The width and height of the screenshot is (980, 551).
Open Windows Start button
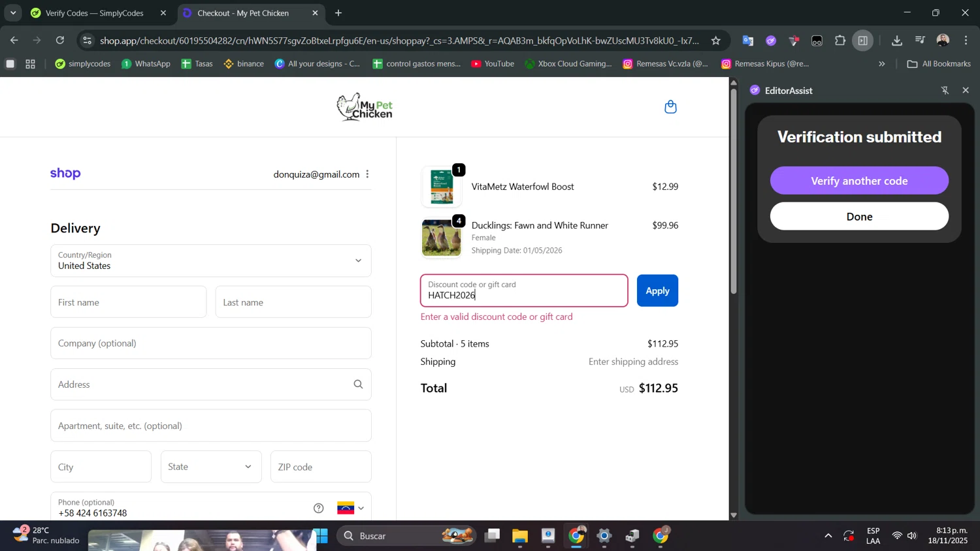tap(321, 536)
